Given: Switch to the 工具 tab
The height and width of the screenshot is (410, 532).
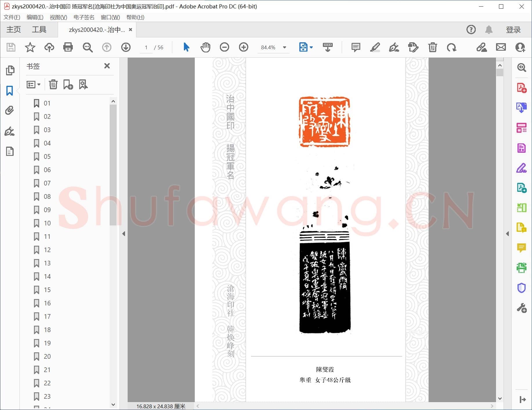Looking at the screenshot, I should 39,29.
